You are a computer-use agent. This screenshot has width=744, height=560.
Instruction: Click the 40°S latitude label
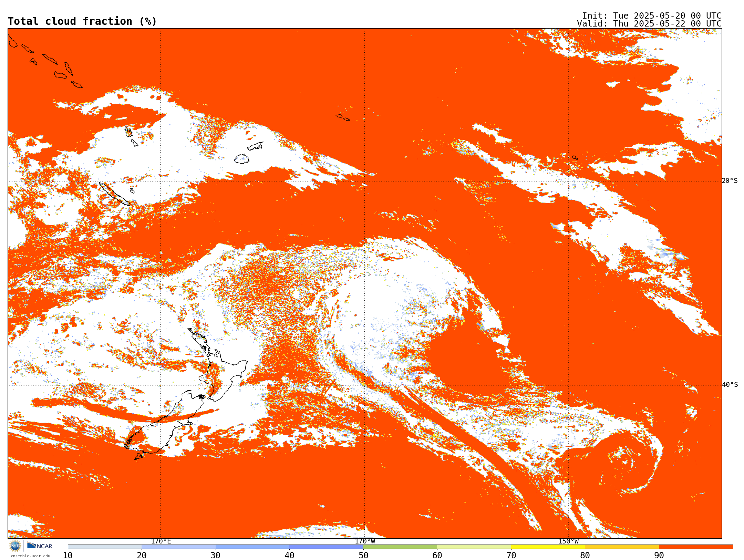[730, 385]
